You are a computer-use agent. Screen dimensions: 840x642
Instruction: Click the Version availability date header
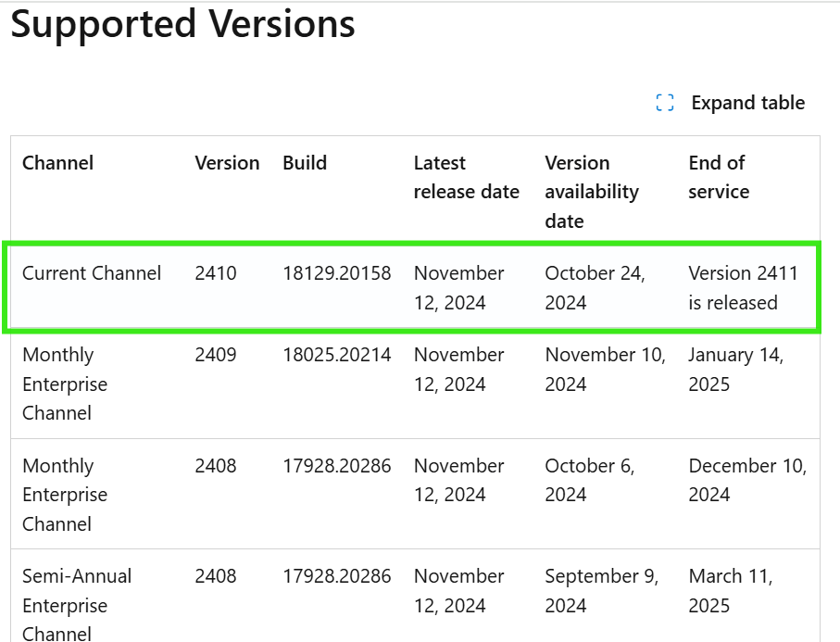pyautogui.click(x=591, y=192)
